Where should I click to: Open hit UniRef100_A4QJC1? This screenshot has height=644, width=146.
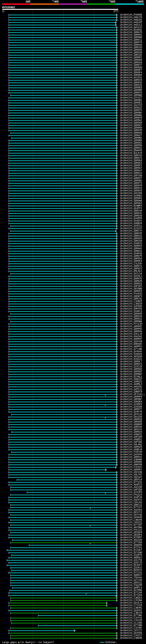(131, 25)
